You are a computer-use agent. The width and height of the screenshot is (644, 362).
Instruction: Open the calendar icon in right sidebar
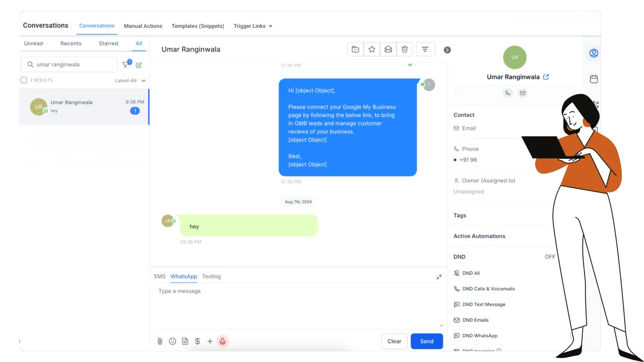tap(594, 79)
